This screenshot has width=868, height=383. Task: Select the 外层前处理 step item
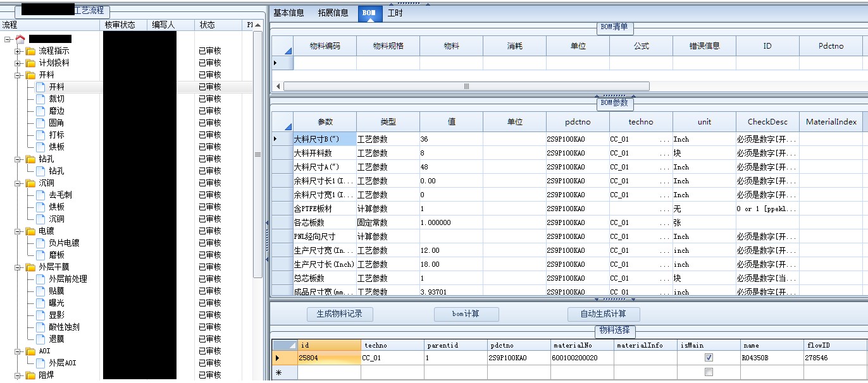pos(68,279)
